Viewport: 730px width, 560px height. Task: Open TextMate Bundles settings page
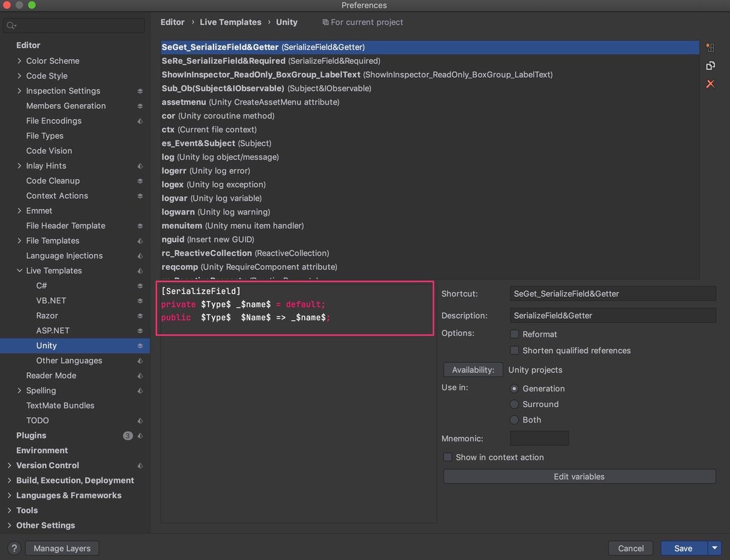pyautogui.click(x=60, y=406)
